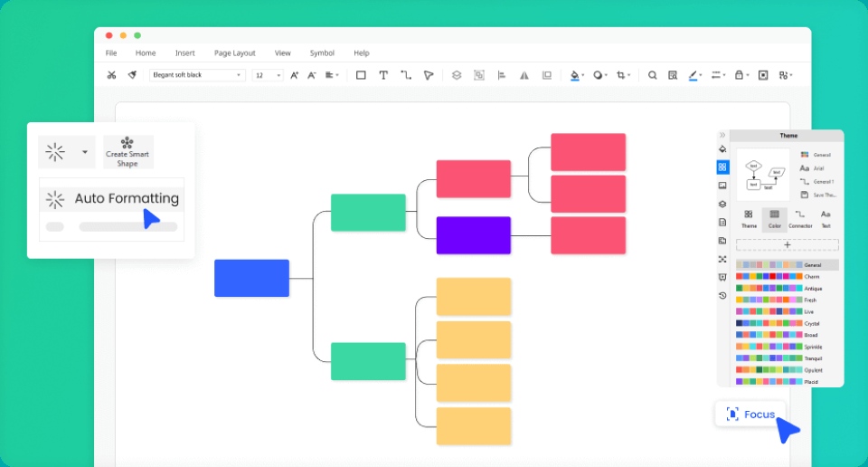Click the Focus button
868x467 pixels.
click(750, 415)
